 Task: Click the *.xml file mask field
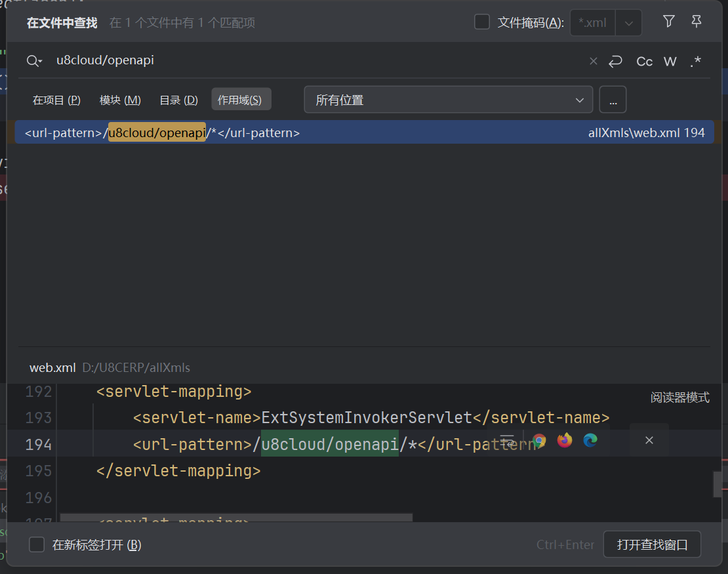[593, 23]
